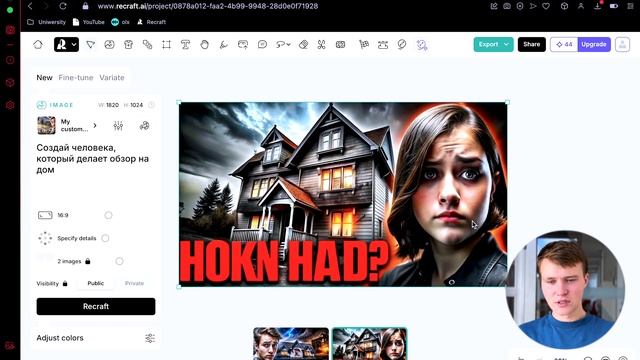Select the flag toolbar icon
Screen dimensions: 640x360
(x=364, y=44)
